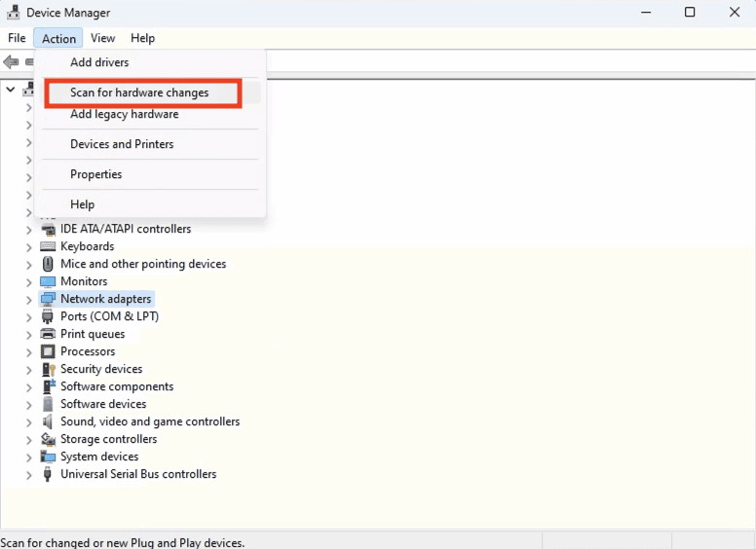Choose Add legacy hardware from menu
The width and height of the screenshot is (756, 549).
point(124,114)
